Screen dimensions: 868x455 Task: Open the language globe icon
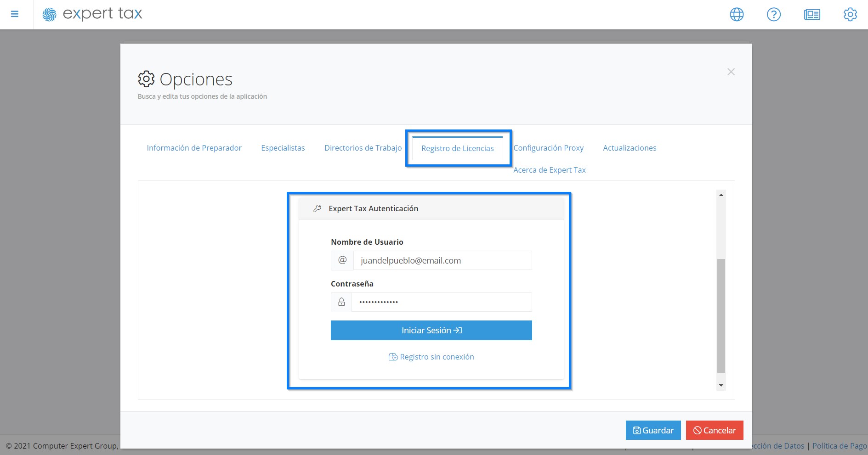click(737, 15)
